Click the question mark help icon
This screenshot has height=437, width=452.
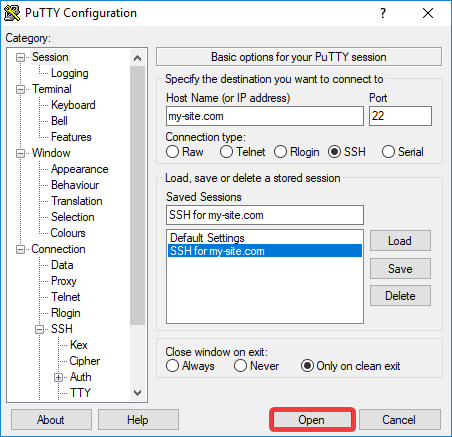pos(383,13)
